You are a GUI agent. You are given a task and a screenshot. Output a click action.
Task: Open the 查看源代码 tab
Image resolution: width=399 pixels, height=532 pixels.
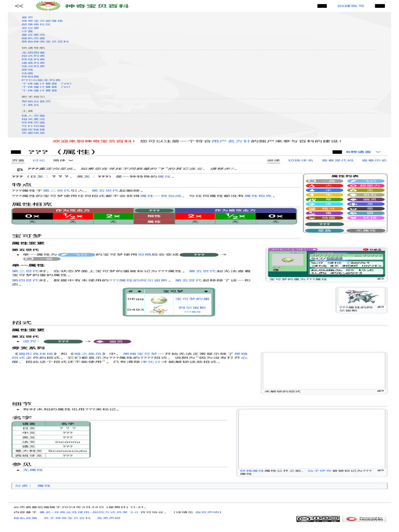[338, 160]
